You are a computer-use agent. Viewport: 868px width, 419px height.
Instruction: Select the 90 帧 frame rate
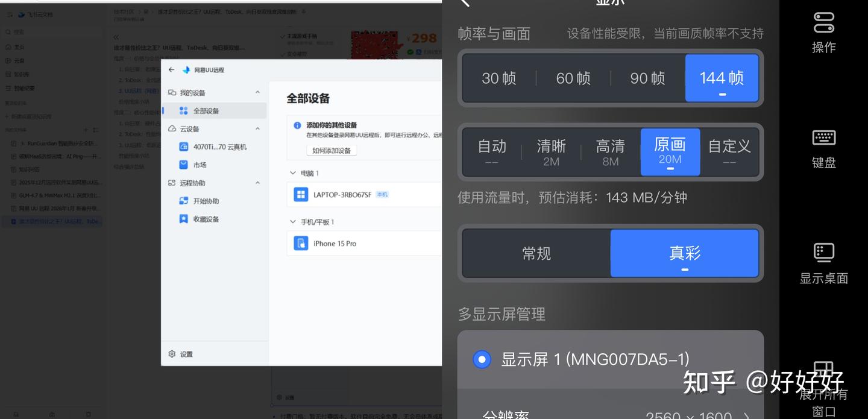647,78
